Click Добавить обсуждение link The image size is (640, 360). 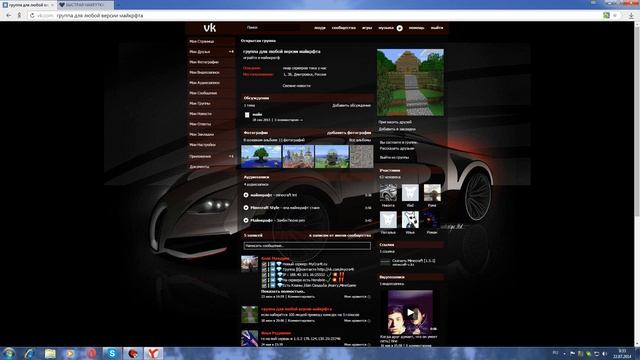click(x=351, y=105)
